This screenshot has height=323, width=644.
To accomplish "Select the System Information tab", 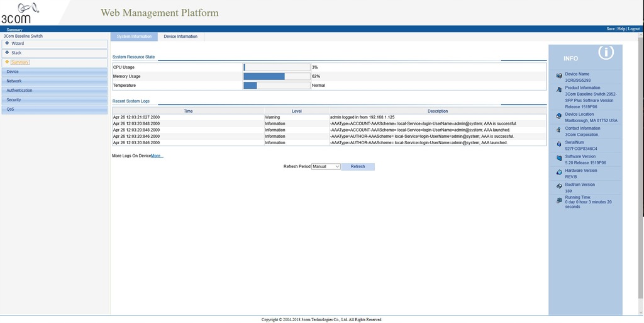I will coord(134,37).
